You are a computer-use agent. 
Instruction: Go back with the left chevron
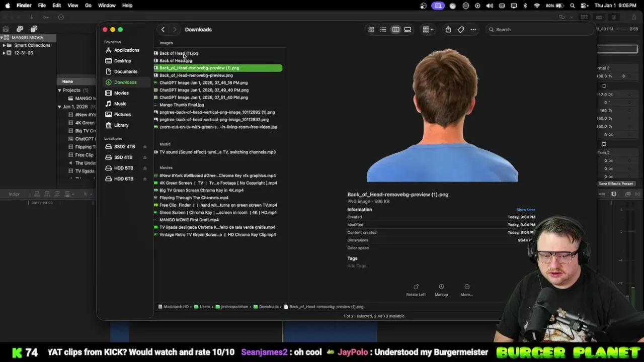pyautogui.click(x=163, y=30)
